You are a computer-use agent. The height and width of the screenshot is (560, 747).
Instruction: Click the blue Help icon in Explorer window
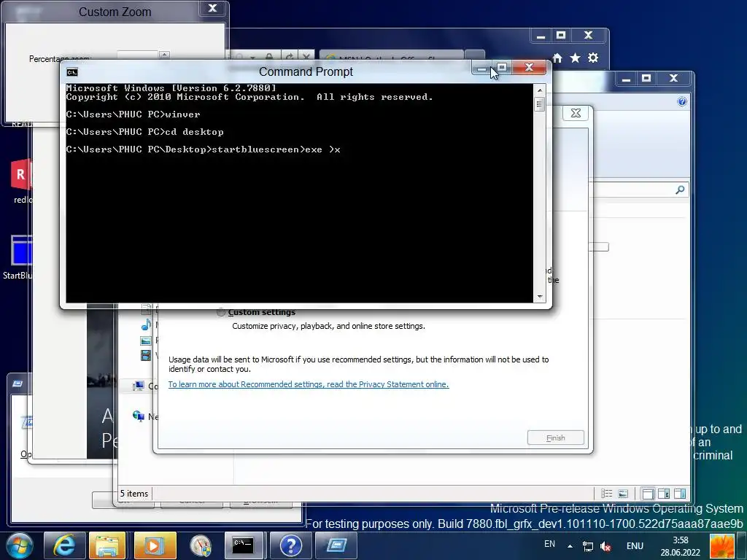[682, 101]
